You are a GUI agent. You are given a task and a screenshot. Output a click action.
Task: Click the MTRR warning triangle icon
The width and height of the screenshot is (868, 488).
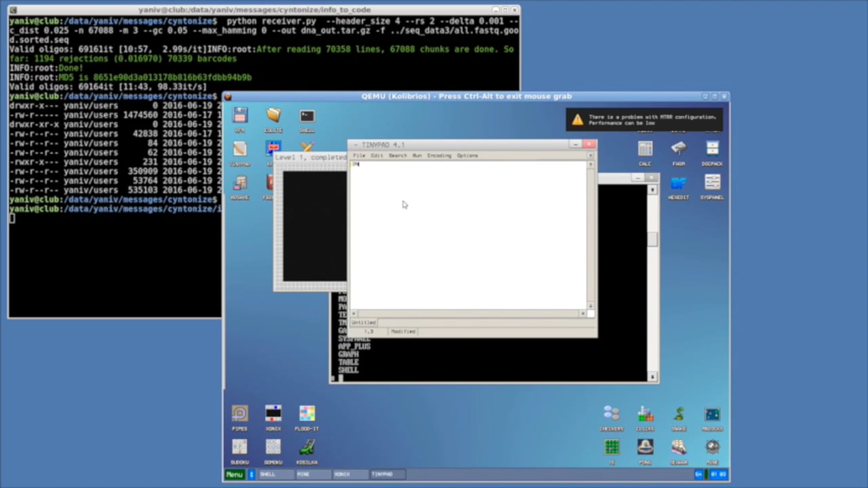point(577,119)
